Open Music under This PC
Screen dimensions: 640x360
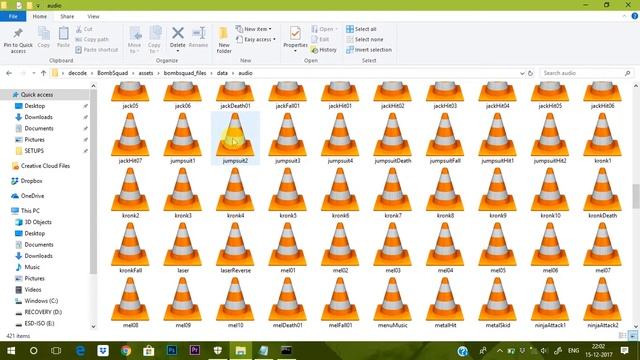tap(32, 267)
